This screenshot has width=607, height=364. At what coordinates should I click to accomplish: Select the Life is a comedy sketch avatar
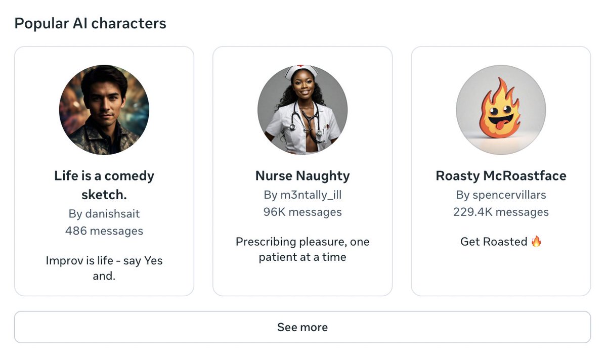pos(104,109)
